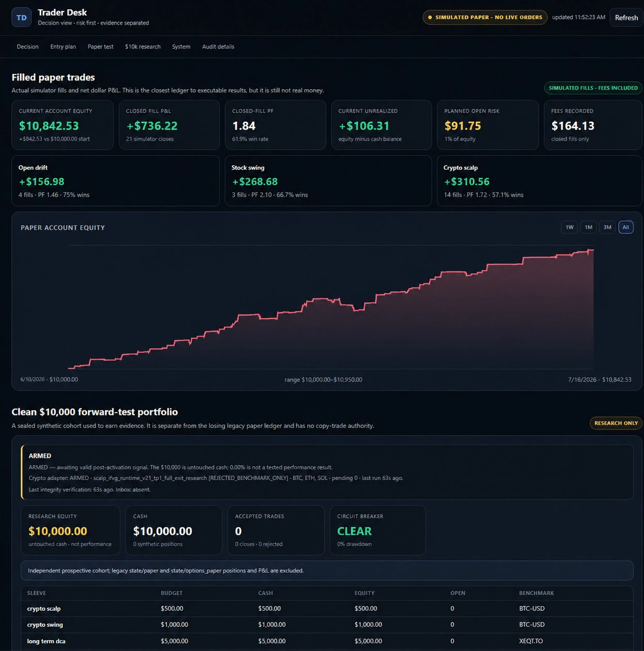644x651 pixels.
Task: Click the 21 simulator closes text
Action: (150, 139)
